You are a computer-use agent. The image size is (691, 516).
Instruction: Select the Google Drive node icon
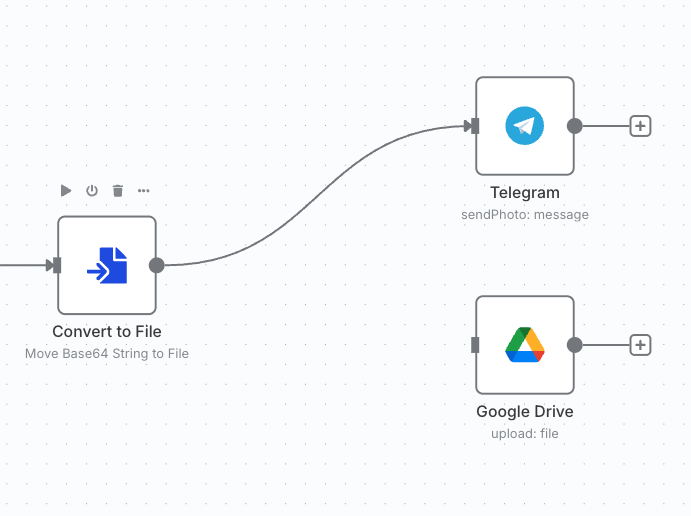524,345
